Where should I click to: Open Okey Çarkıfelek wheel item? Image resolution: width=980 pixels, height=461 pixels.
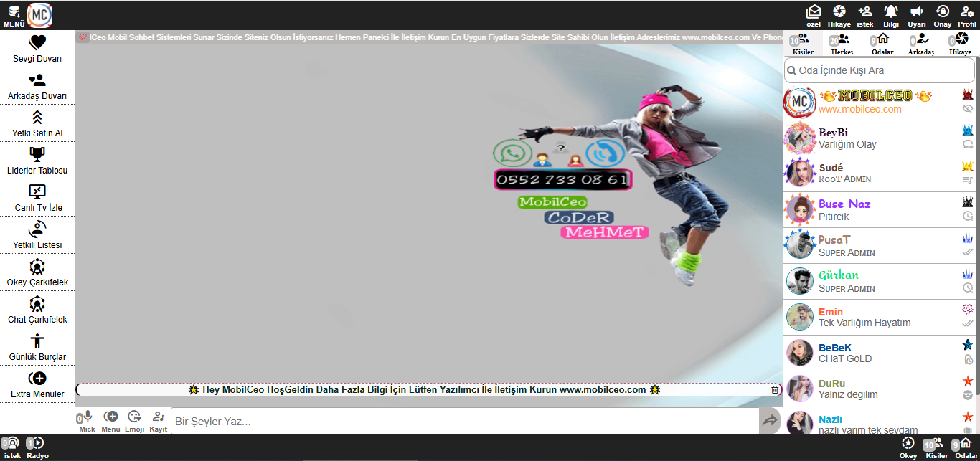pos(37,272)
